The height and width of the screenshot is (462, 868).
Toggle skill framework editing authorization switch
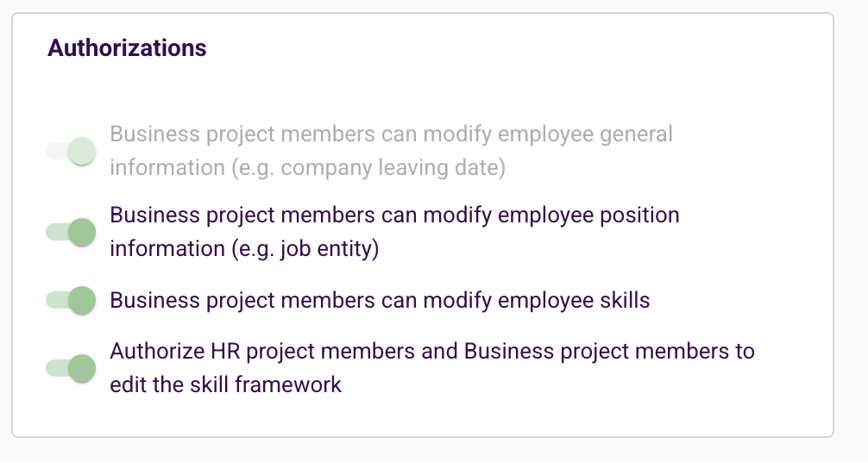coord(71,368)
